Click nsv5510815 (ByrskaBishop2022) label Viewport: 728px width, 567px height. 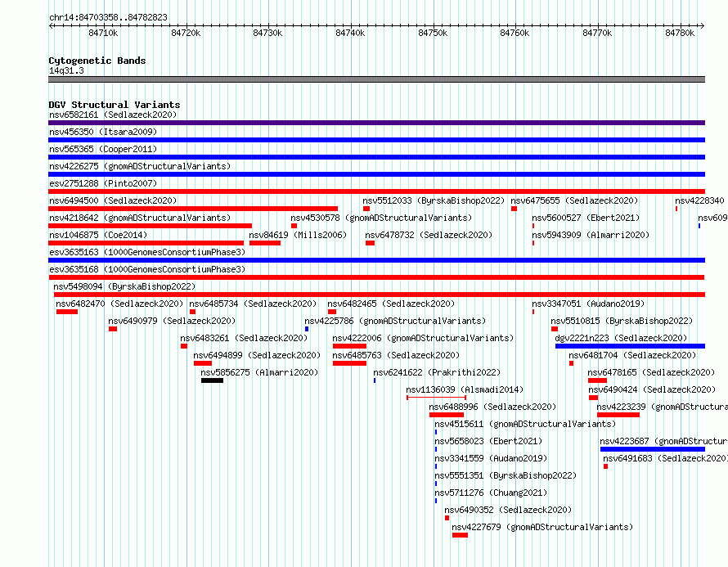[x=622, y=321]
